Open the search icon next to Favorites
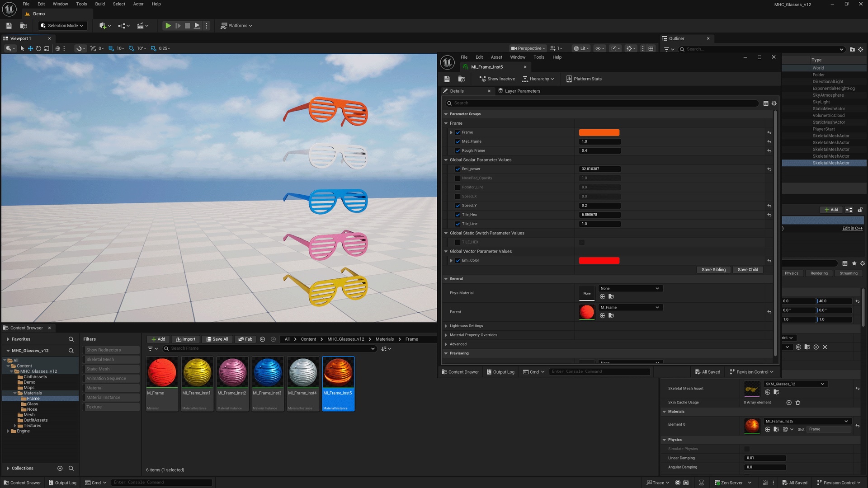The height and width of the screenshot is (488, 868). 71,339
